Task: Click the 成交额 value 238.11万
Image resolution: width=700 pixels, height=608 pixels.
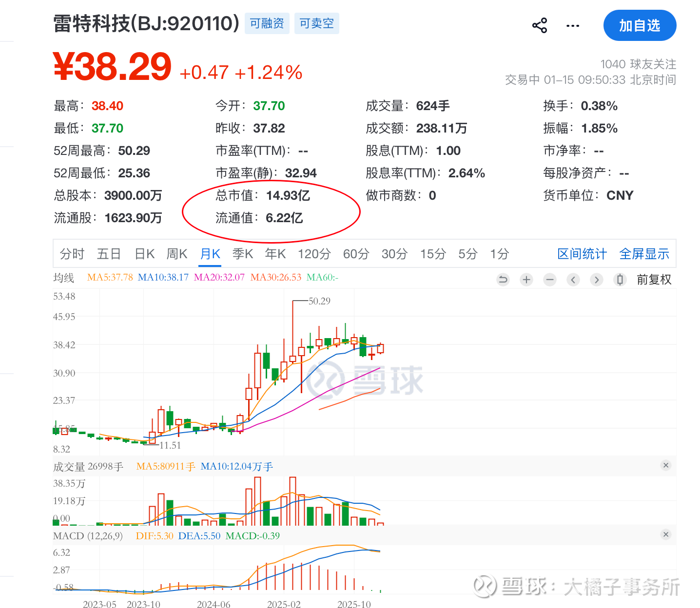Action: coord(442,128)
